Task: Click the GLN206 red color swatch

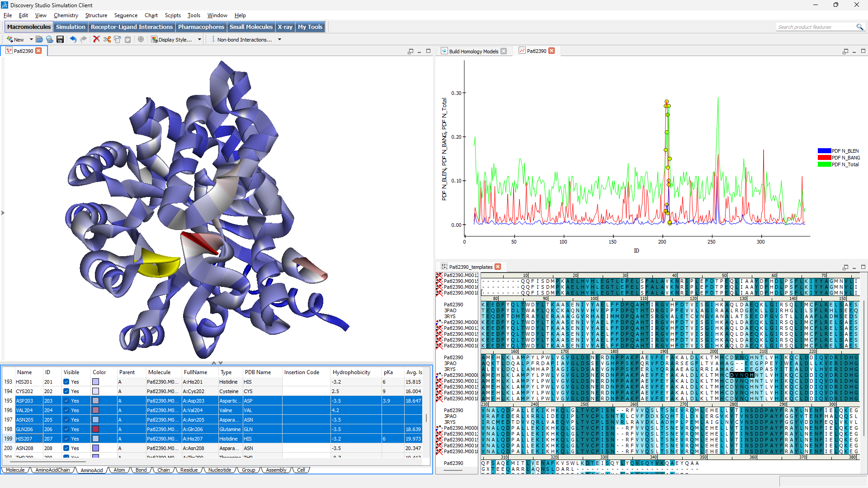Action: click(x=96, y=429)
